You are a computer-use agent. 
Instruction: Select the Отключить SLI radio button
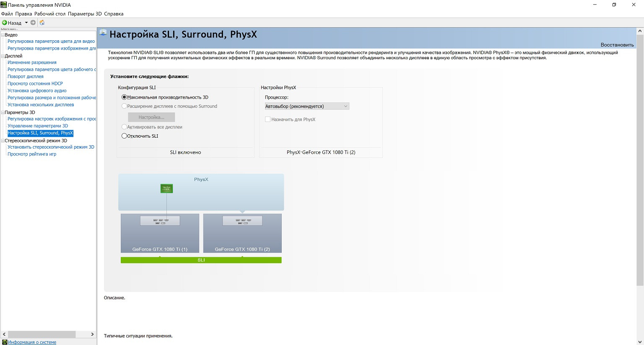[124, 136]
